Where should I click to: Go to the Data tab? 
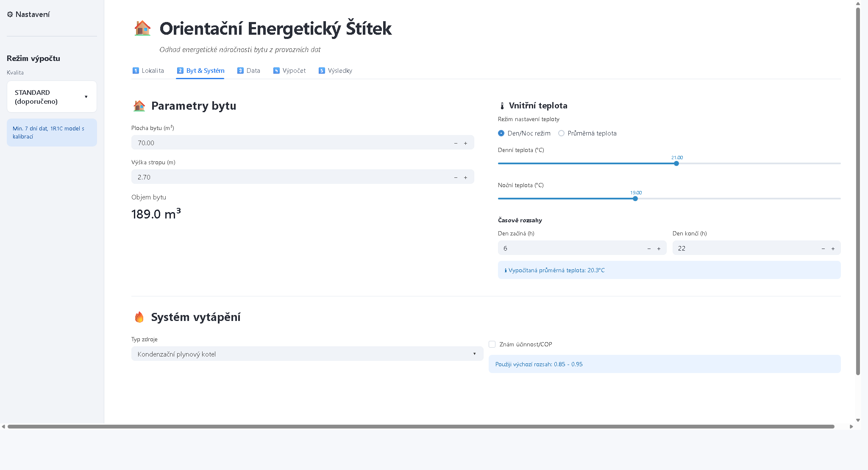(x=249, y=71)
